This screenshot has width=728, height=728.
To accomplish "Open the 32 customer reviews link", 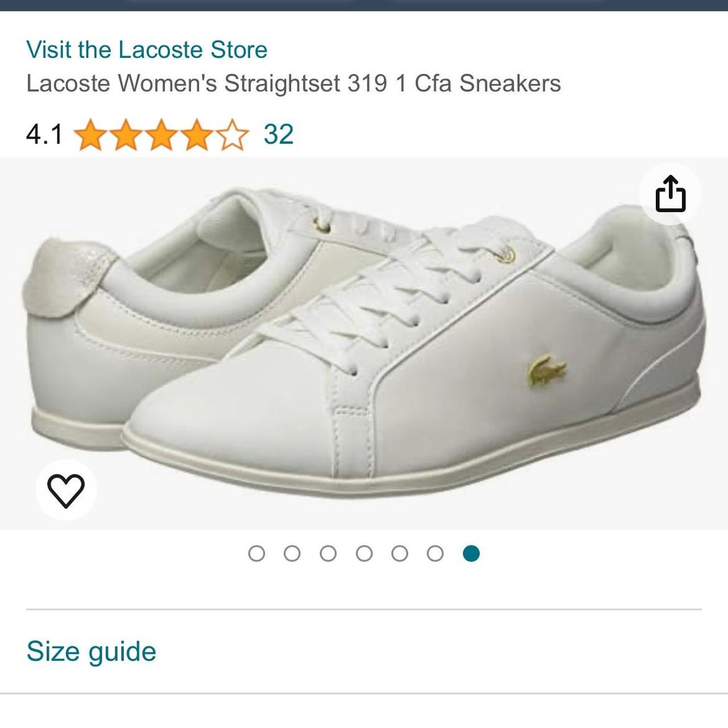I will (x=278, y=134).
